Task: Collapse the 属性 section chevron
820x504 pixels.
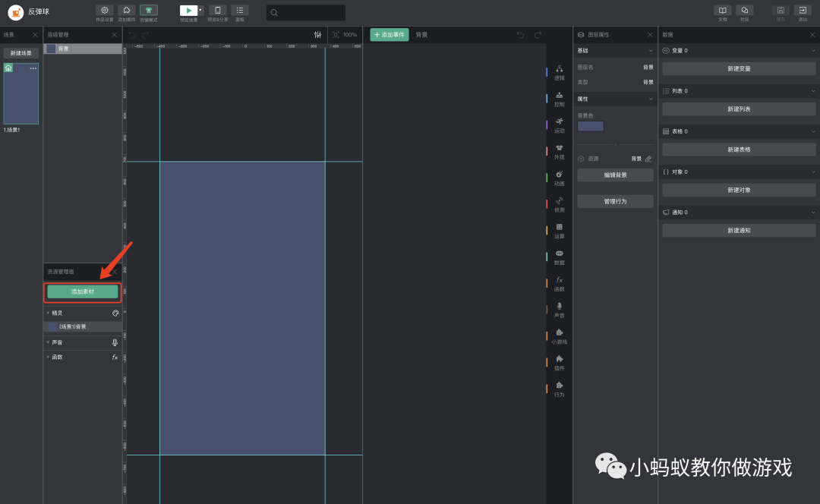Action: click(x=651, y=99)
